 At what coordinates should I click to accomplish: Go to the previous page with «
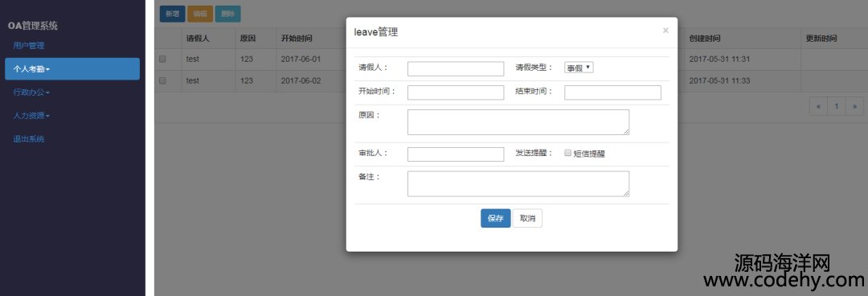818,106
